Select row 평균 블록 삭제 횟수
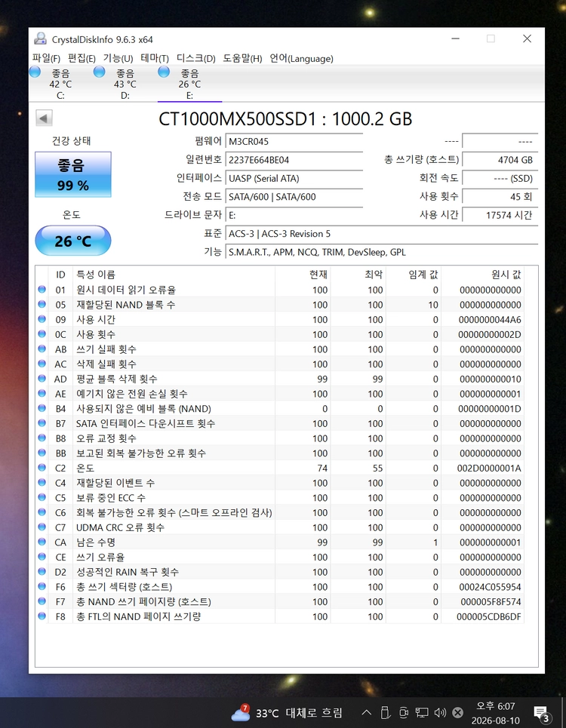566x728 pixels. 279,379
